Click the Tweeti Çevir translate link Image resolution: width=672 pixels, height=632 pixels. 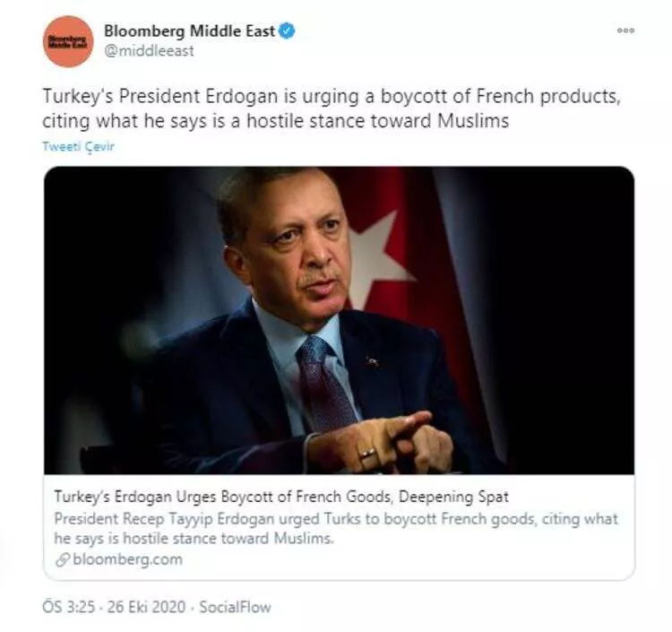click(x=78, y=146)
